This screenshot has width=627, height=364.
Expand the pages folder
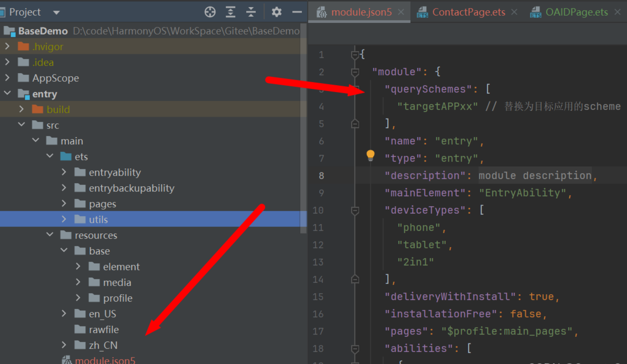point(64,203)
